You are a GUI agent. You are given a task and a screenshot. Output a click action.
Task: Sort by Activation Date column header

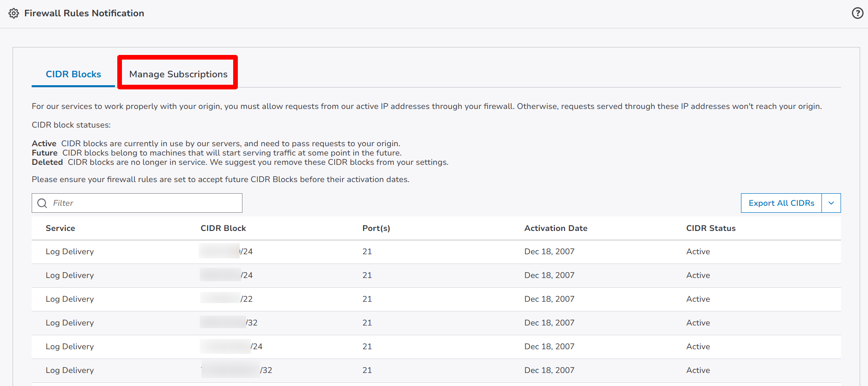(556, 228)
